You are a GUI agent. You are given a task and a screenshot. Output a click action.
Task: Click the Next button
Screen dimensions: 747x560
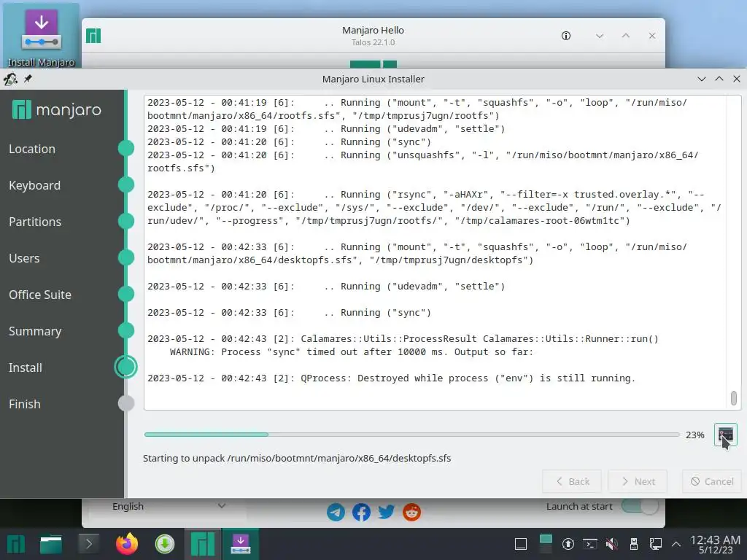click(x=638, y=481)
